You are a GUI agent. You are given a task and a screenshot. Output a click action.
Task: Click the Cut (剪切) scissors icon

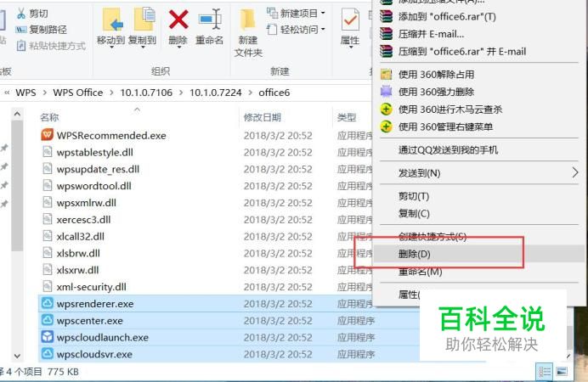click(21, 13)
